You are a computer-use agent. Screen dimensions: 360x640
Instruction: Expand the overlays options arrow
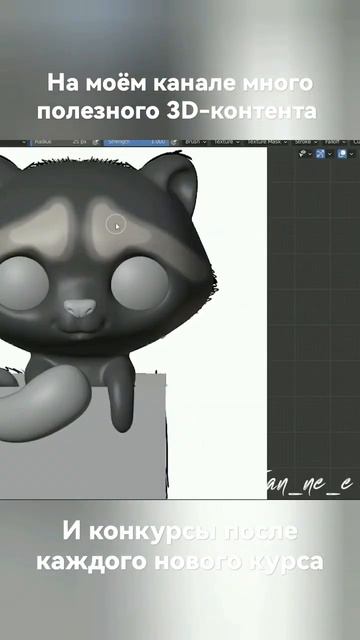[351, 154]
